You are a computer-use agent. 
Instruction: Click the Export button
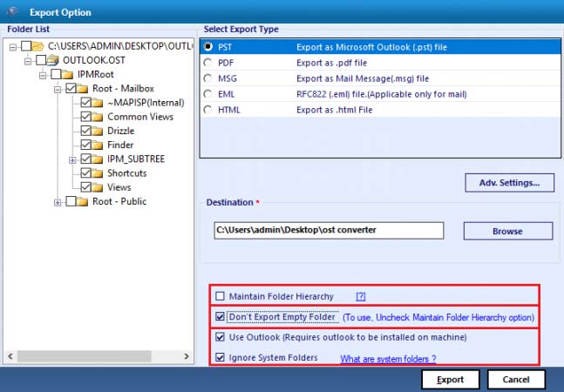click(451, 380)
